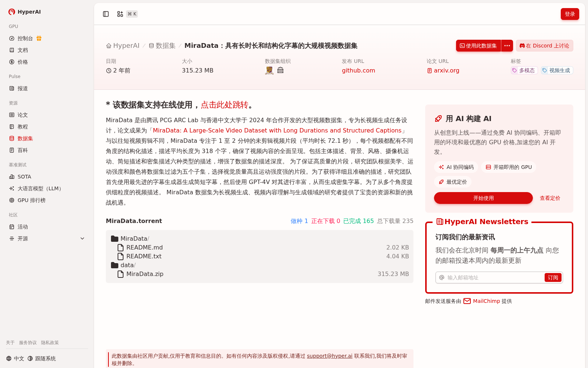The height and width of the screenshot is (368, 588).
Task: Expand the 开源 menu chevron
Action: tap(82, 238)
